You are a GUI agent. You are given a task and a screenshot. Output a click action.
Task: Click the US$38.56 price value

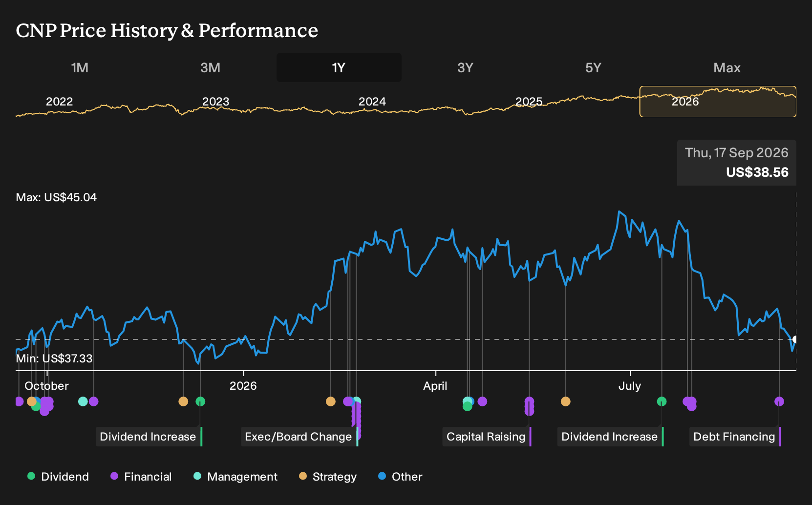(757, 172)
